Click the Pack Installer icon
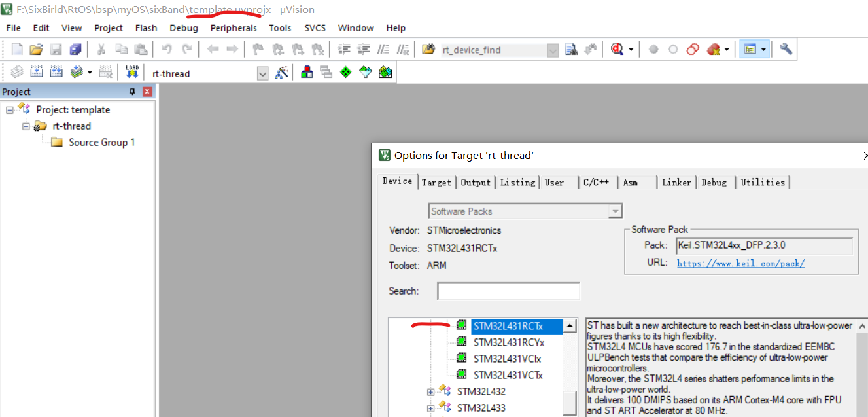The image size is (868, 417). click(385, 73)
